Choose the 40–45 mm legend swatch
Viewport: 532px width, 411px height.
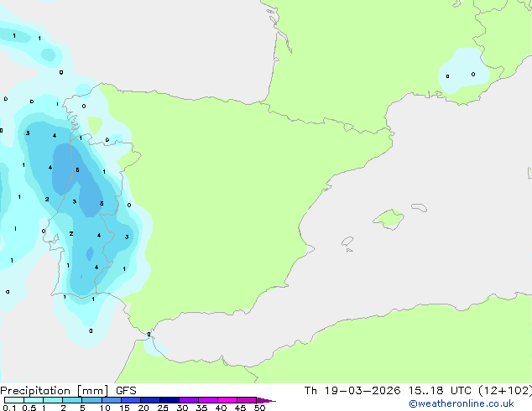(x=227, y=400)
